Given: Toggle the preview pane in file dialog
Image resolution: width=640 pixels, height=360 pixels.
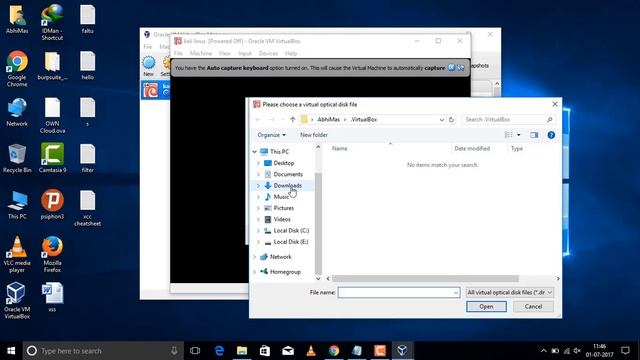Looking at the screenshot, I should click(x=534, y=135).
